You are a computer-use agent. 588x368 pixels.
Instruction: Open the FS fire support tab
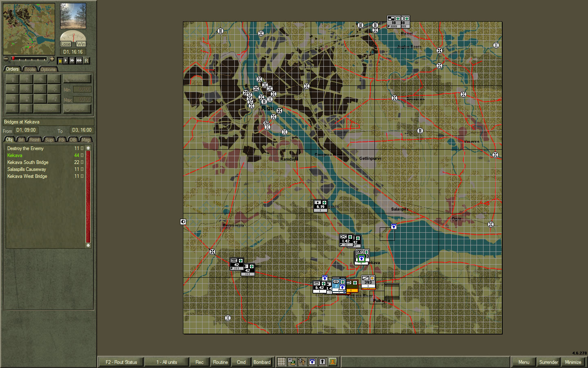pos(61,139)
